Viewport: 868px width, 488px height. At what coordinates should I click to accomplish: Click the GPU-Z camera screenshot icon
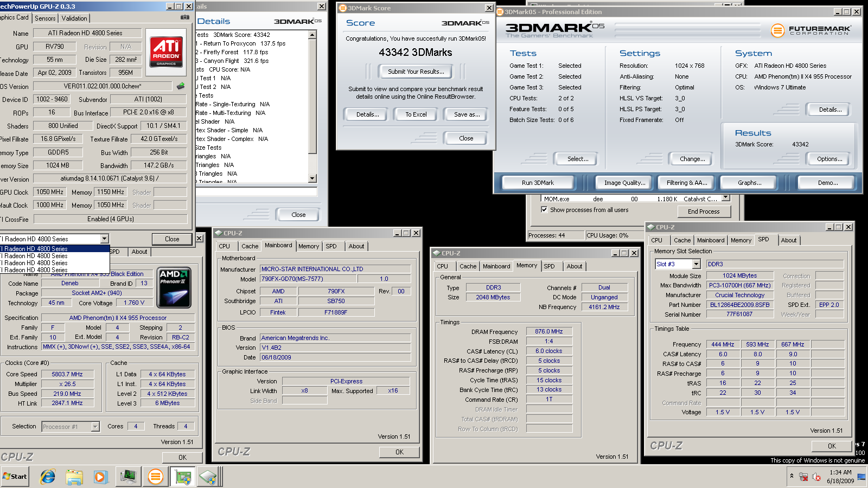[185, 17]
